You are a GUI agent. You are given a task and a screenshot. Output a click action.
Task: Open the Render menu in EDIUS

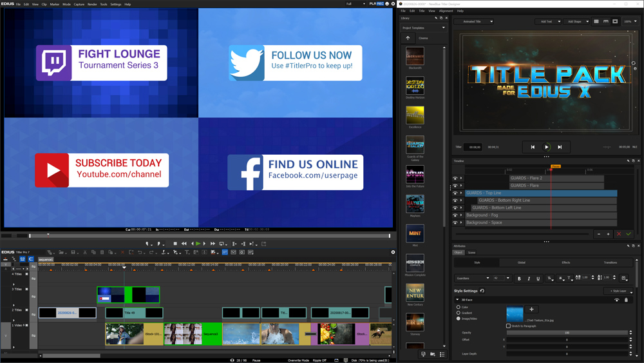point(92,4)
